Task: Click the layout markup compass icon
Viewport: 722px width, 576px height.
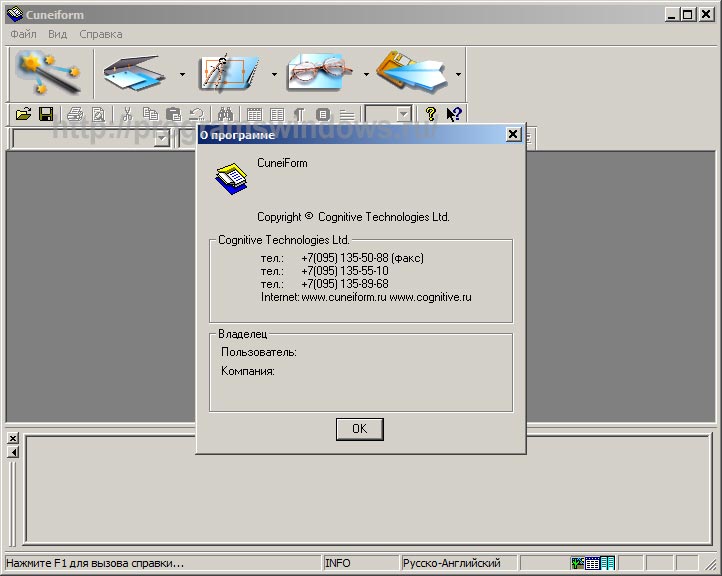Action: (224, 73)
